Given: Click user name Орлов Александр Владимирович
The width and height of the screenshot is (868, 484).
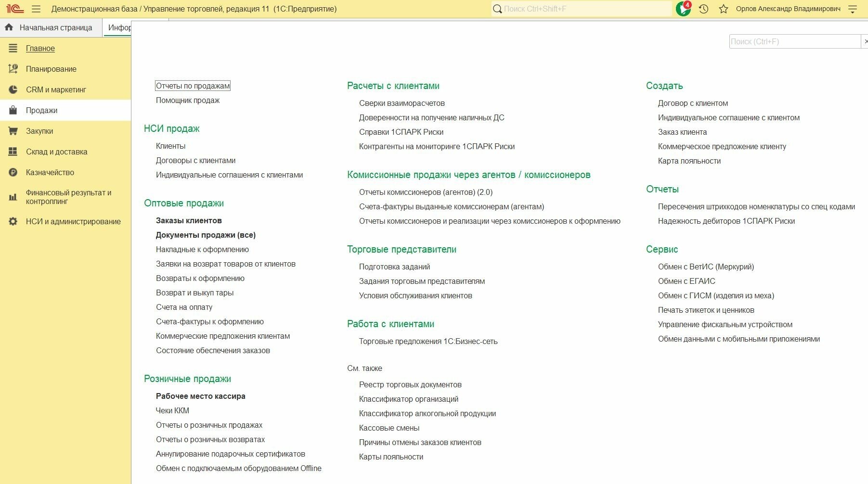Looking at the screenshot, I should [x=788, y=9].
